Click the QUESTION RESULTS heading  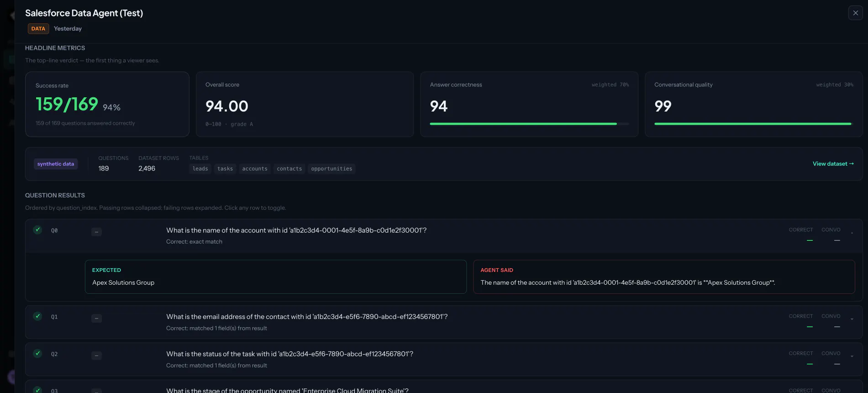[55, 195]
